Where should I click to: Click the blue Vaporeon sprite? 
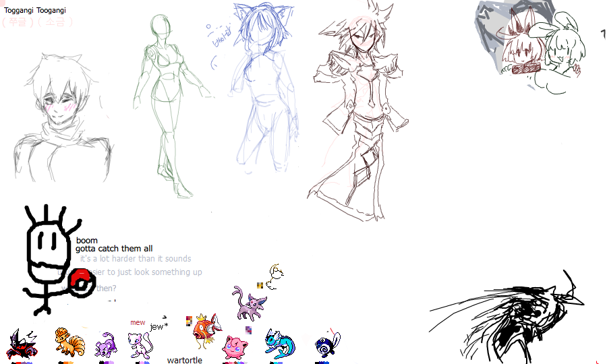click(x=281, y=343)
